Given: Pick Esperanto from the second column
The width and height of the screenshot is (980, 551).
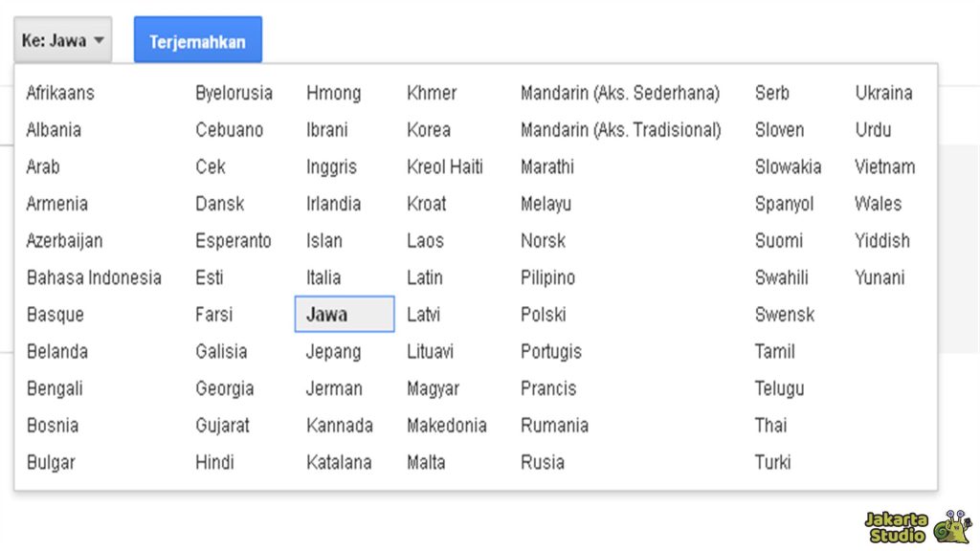Looking at the screenshot, I should point(234,240).
